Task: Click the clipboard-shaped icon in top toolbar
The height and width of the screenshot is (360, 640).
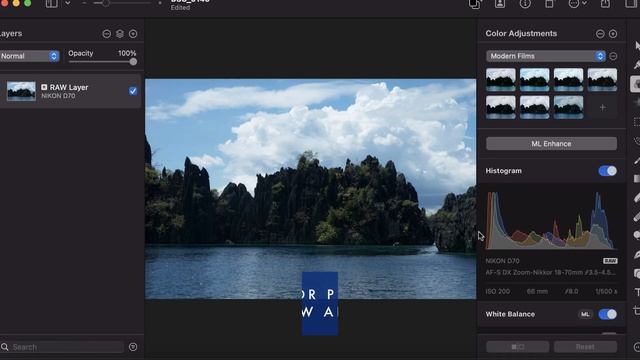Action: pyautogui.click(x=549, y=4)
